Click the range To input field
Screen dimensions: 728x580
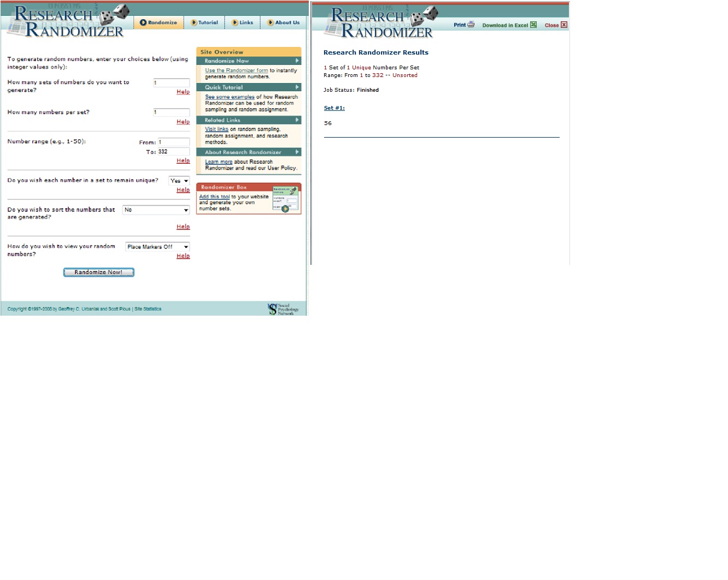pyautogui.click(x=174, y=152)
